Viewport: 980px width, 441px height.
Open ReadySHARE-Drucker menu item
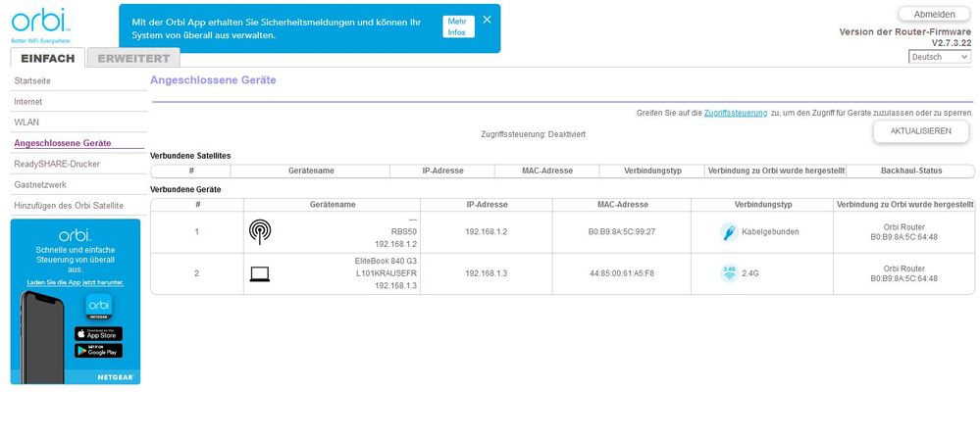tap(57, 164)
